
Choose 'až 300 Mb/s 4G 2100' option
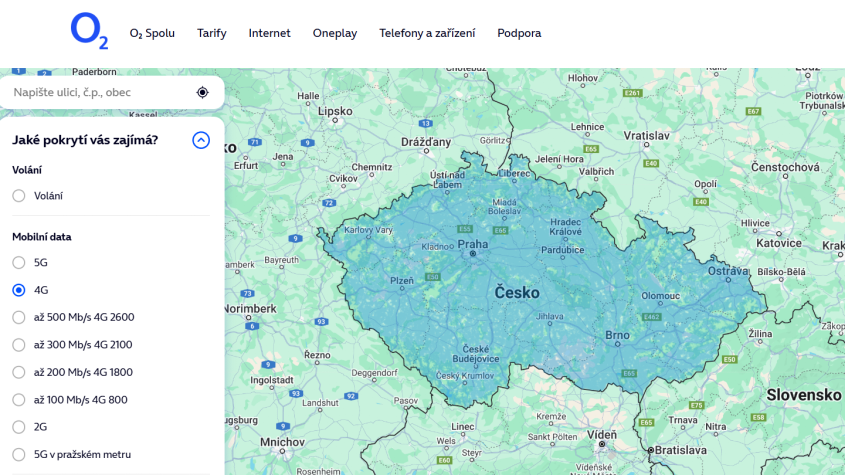[x=19, y=345]
